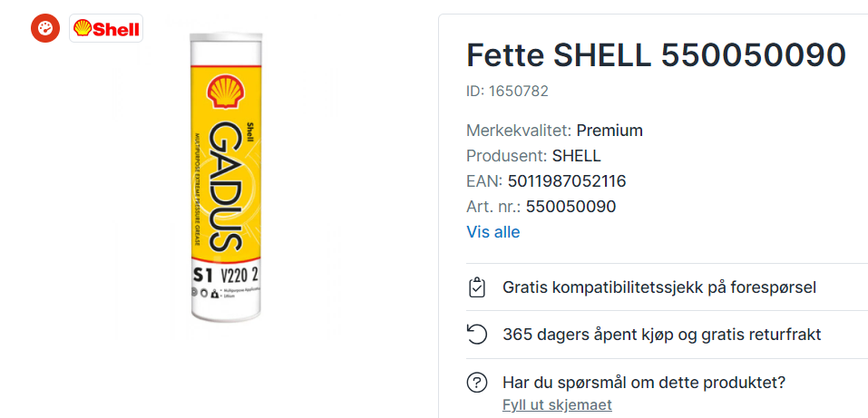Click the Merkekvalitet Premium attribute
The image size is (868, 418).
coord(554,130)
